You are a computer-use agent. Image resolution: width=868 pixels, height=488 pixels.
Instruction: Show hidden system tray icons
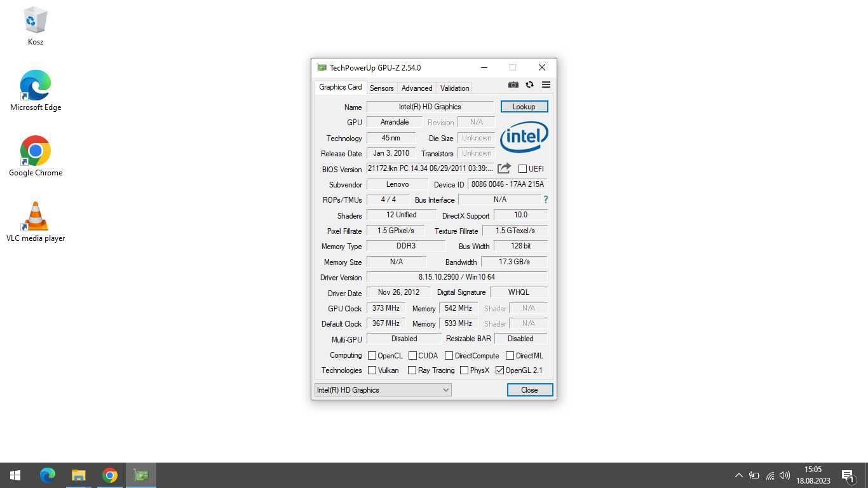pos(738,475)
